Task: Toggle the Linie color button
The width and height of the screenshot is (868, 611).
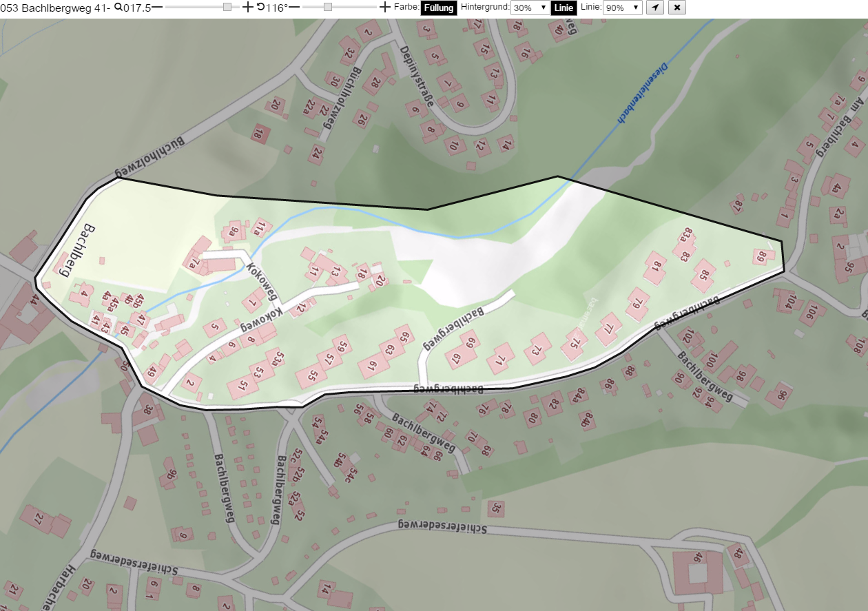Action: (564, 8)
